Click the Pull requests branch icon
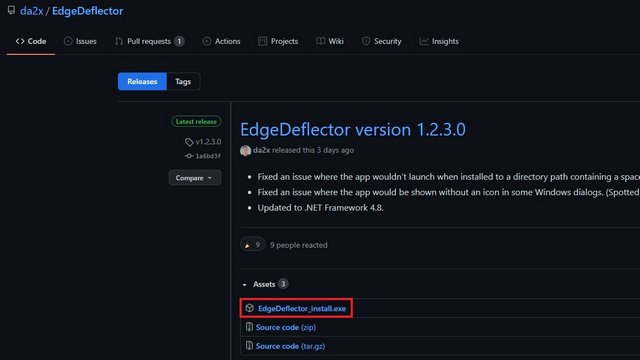The height and width of the screenshot is (360, 640). 119,41
